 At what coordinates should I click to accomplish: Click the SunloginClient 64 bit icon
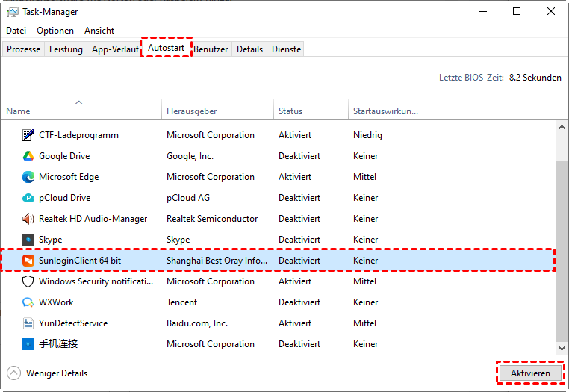(x=28, y=261)
